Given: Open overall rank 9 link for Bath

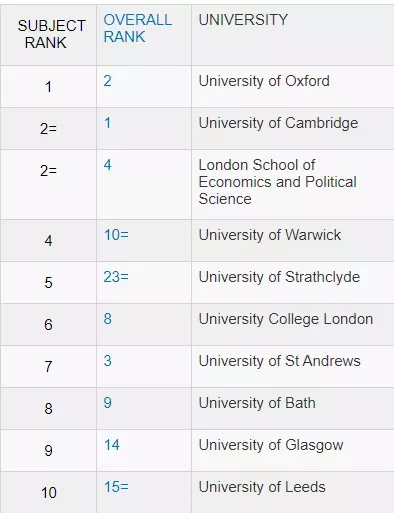Looking at the screenshot, I should [x=108, y=403].
